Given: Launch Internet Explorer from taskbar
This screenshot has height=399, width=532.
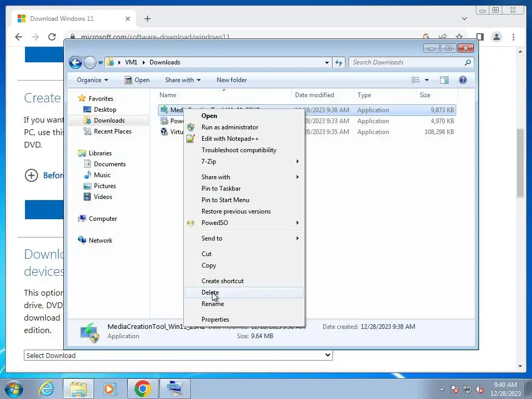Looking at the screenshot, I should 46,389.
